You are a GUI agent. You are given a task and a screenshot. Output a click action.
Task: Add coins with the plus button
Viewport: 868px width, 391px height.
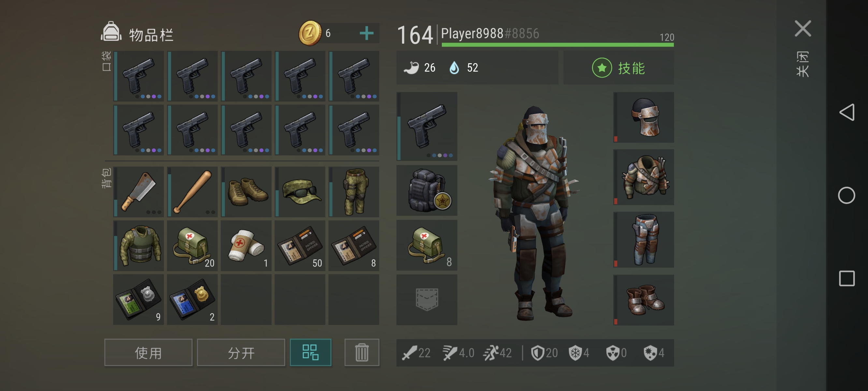pos(367,33)
